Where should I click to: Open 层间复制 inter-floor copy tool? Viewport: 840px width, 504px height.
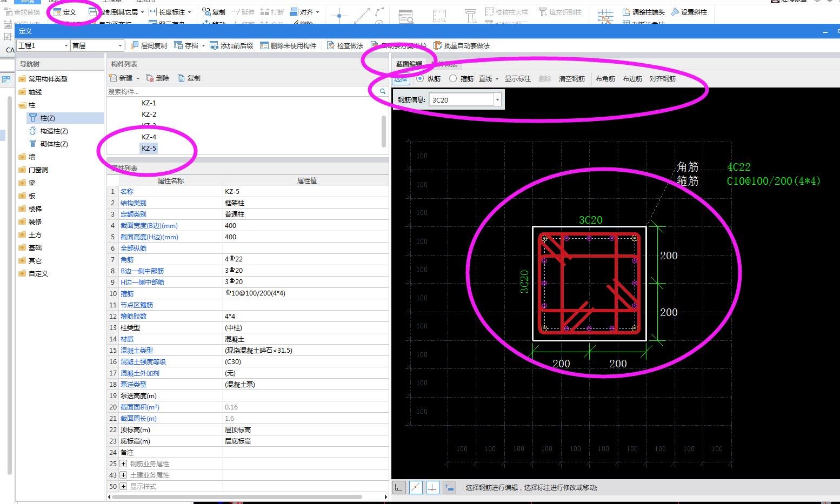[x=149, y=46]
